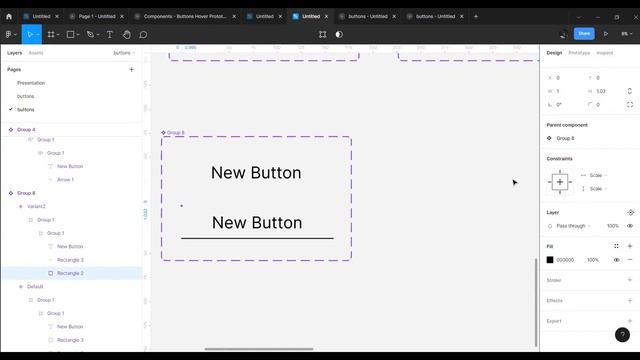Screen dimensions: 640x360
Task: Switch to the Prototype tab
Action: click(579, 53)
